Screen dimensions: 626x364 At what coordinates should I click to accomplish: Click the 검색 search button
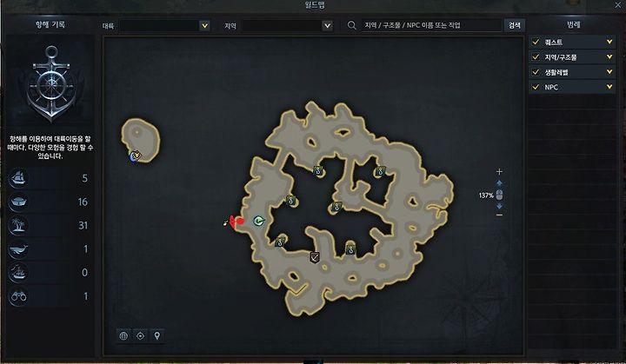coord(514,25)
